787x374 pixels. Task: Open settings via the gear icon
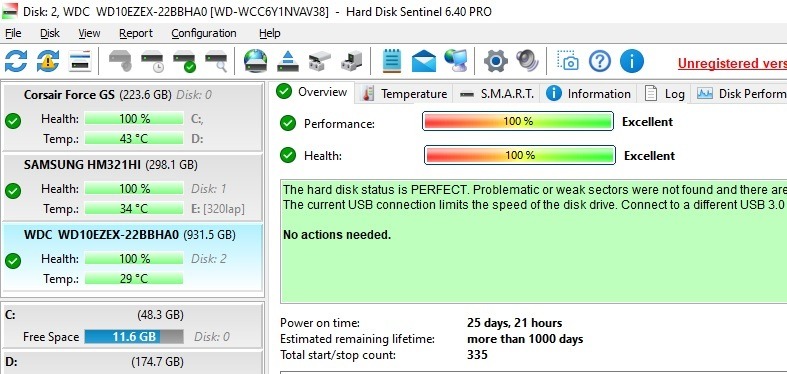496,61
